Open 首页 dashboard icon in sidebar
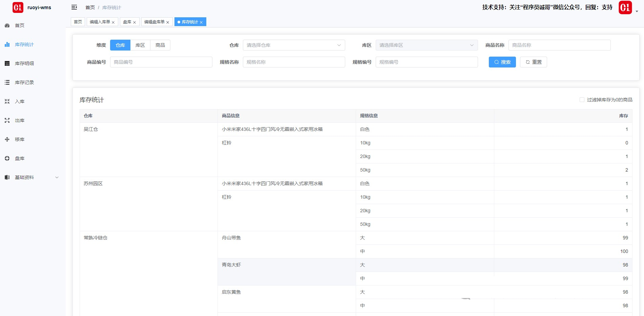 [x=7, y=25]
